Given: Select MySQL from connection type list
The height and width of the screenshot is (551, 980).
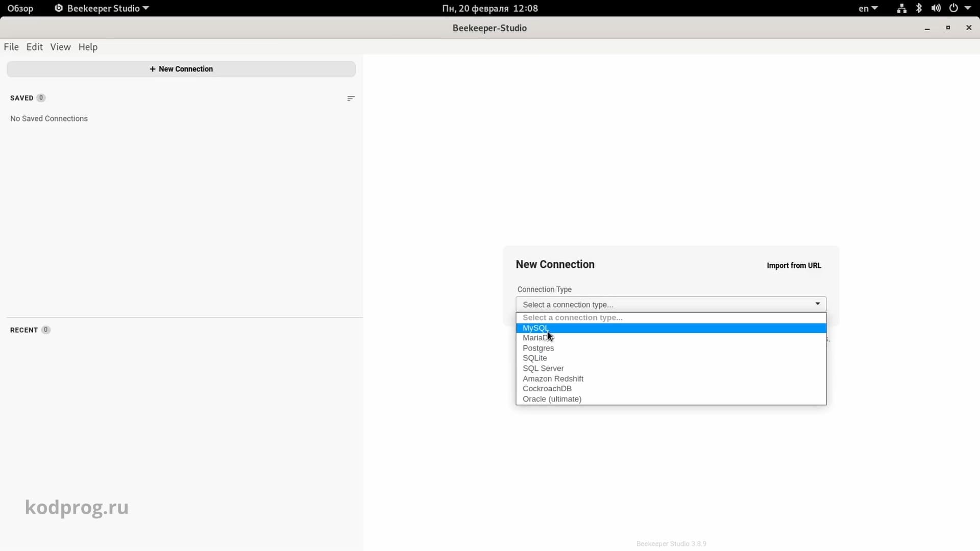Looking at the screenshot, I should pos(671,328).
